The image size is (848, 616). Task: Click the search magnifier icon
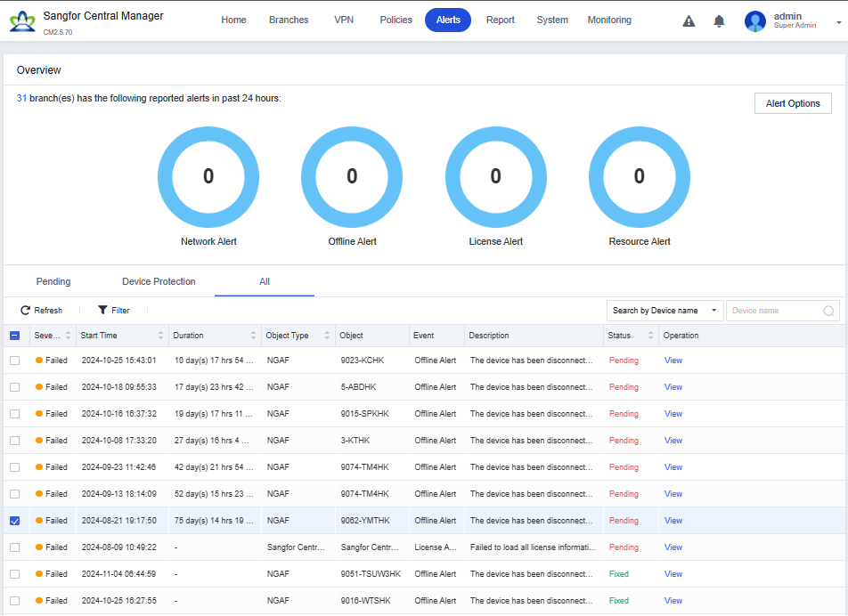[828, 311]
